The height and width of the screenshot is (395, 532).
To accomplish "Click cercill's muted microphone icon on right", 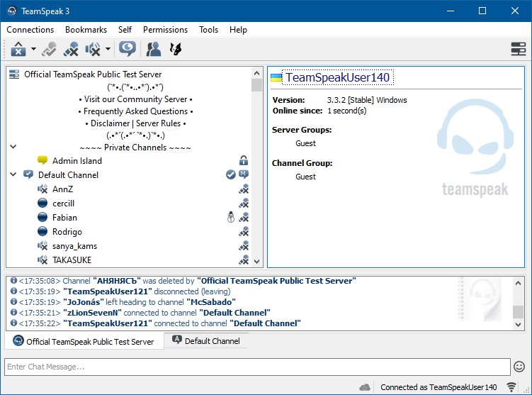I will coord(244,203).
